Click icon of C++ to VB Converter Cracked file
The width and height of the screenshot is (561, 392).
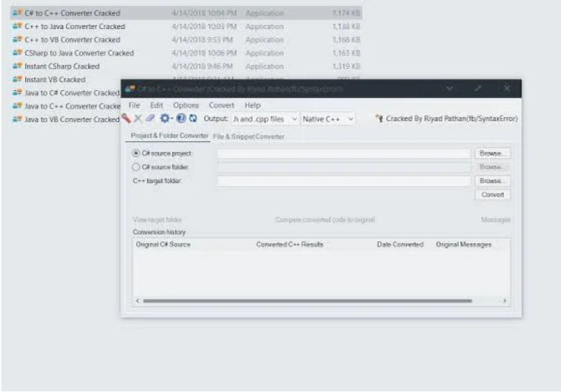(17, 40)
